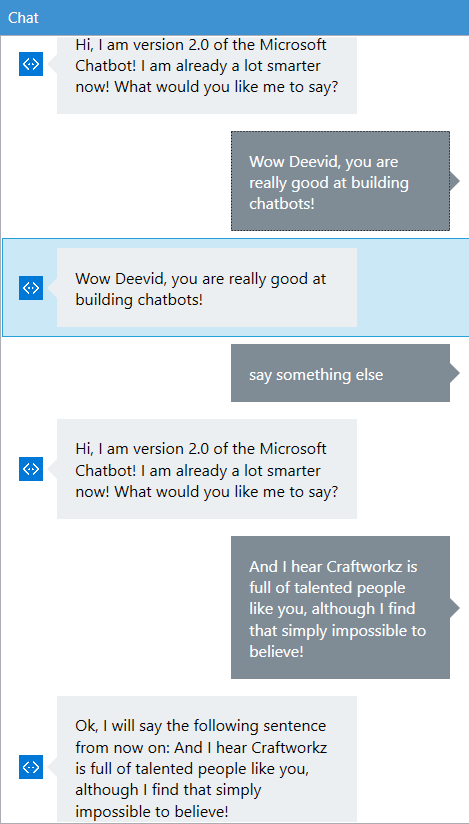Select bot message 'Ok, I will say the following'
Image resolution: width=469 pixels, height=824 pixels.
click(x=207, y=760)
